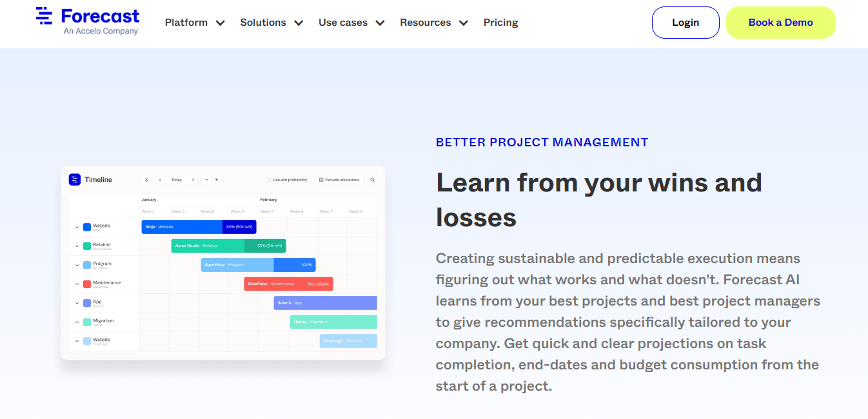
Task: Go to next period with right arrow
Action: click(193, 180)
